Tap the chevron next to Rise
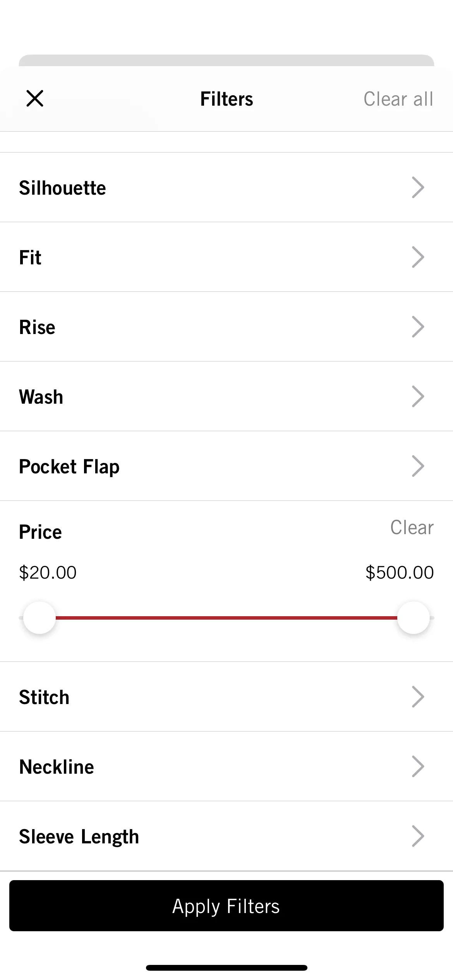The width and height of the screenshot is (453, 980). click(x=418, y=327)
